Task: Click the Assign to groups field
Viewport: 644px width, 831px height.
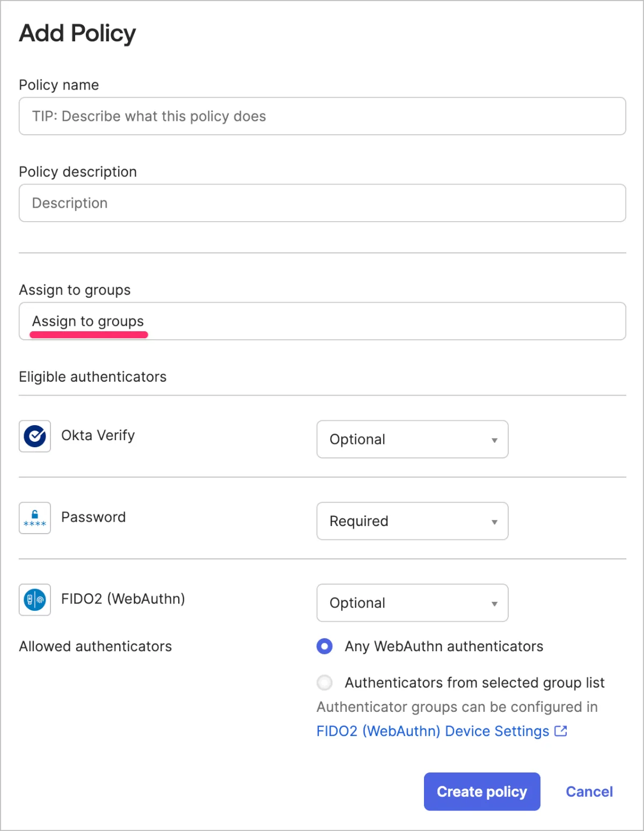Action: pyautogui.click(x=322, y=321)
